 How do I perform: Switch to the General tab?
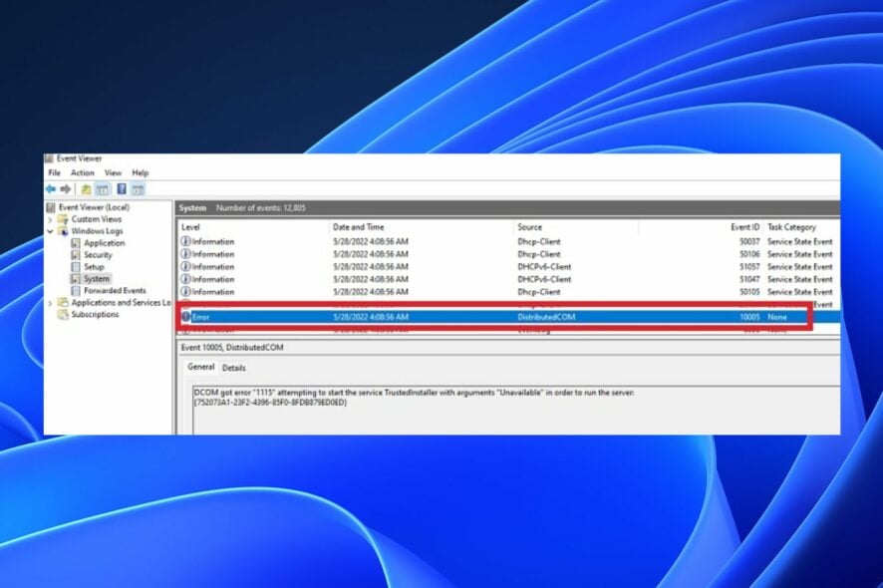[201, 367]
